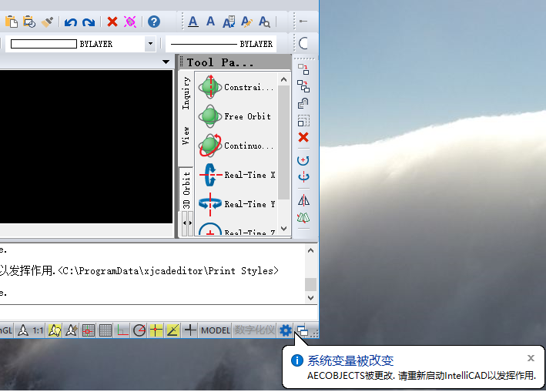Image resolution: width=546 pixels, height=392 pixels.
Task: Toggle Snap mode in status bar
Action: point(89,330)
